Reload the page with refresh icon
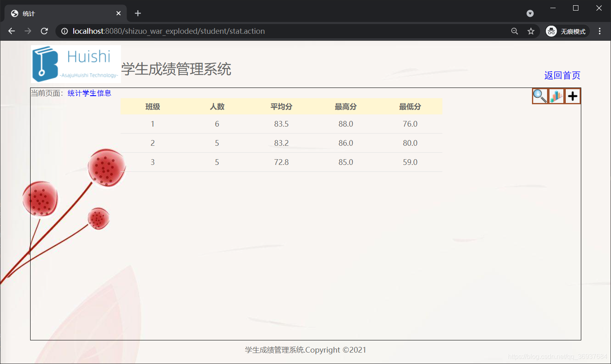The image size is (611, 364). point(44,31)
